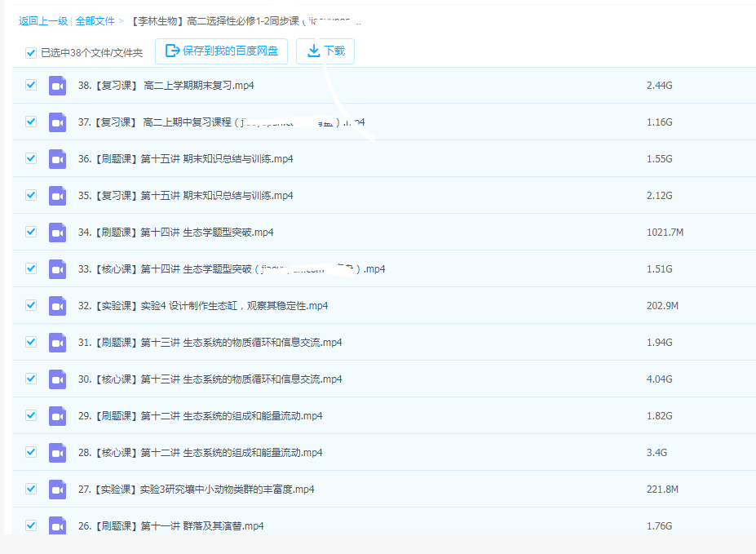Uncheck the checkbox for file 29 刷题课

pyautogui.click(x=30, y=415)
